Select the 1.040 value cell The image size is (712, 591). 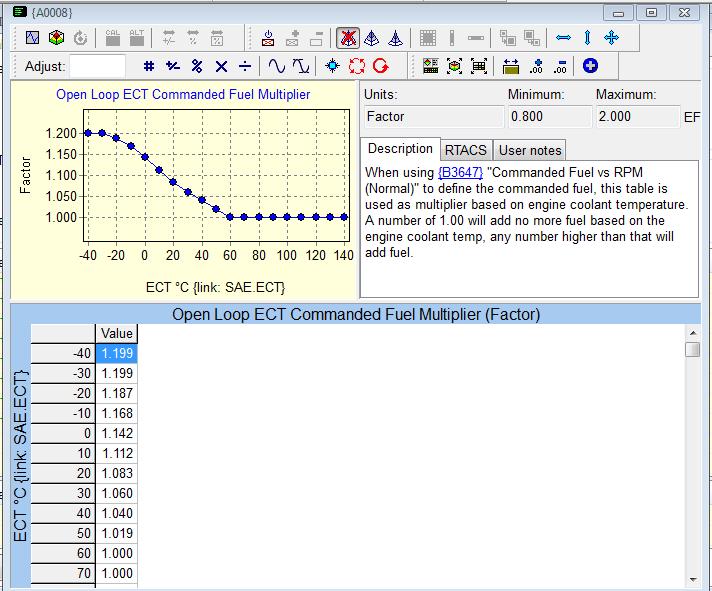[x=117, y=513]
